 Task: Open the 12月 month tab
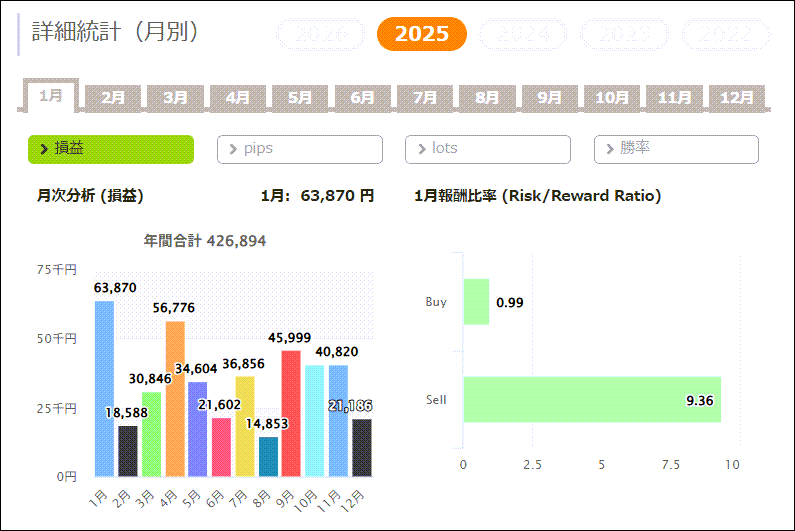click(736, 98)
